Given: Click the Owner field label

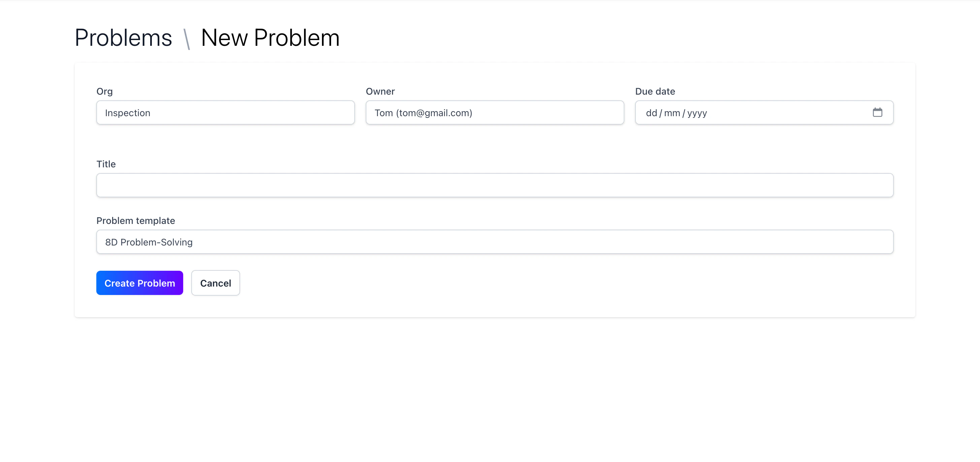Looking at the screenshot, I should [x=380, y=91].
